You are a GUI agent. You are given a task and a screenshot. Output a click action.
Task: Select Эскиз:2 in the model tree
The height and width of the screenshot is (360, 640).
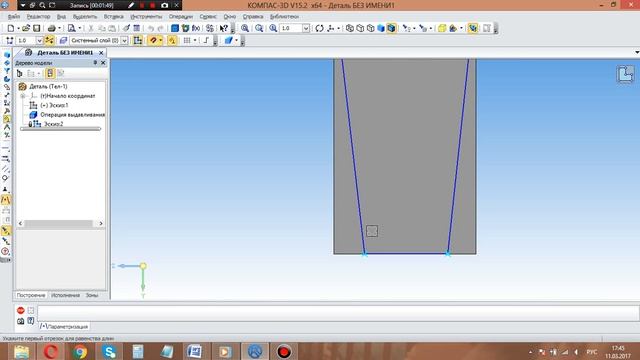click(53, 124)
